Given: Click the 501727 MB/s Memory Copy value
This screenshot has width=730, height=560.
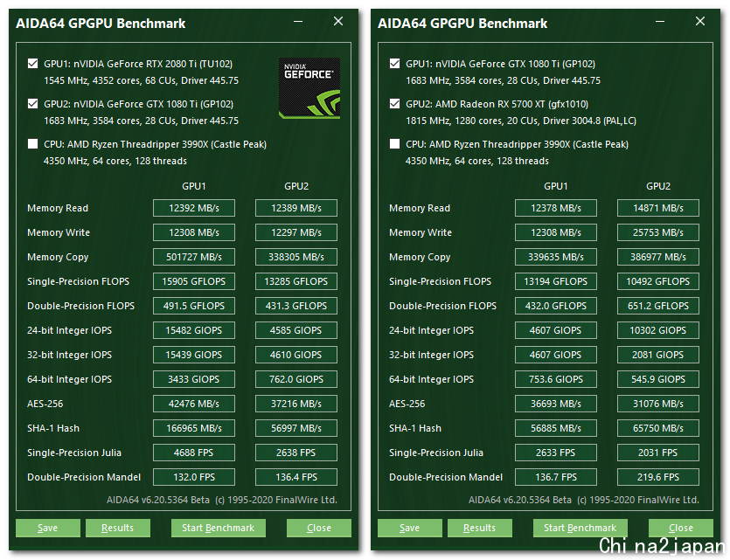Looking at the screenshot, I should [x=194, y=257].
